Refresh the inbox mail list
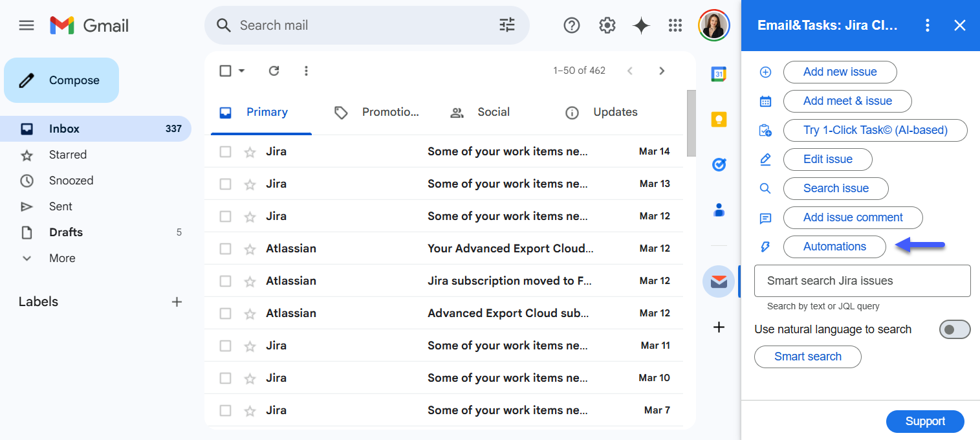The image size is (980, 440). coord(274,71)
